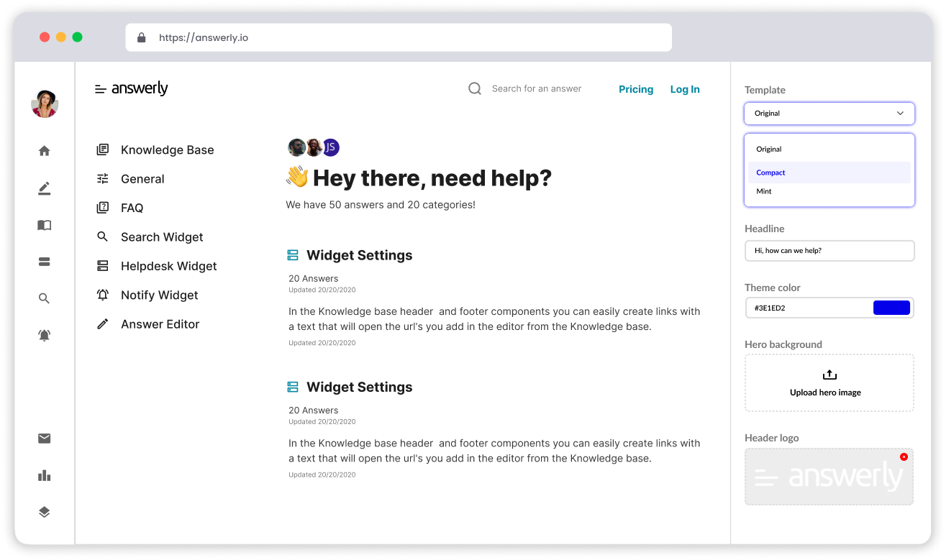The image size is (946, 560).
Task: Click the General sliders icon
Action: (x=103, y=179)
